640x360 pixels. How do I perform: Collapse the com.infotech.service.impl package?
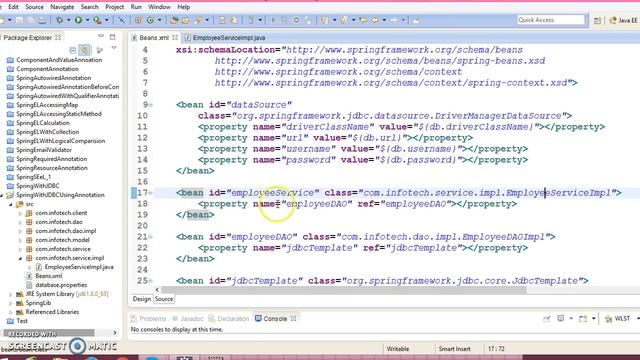(x=20, y=258)
